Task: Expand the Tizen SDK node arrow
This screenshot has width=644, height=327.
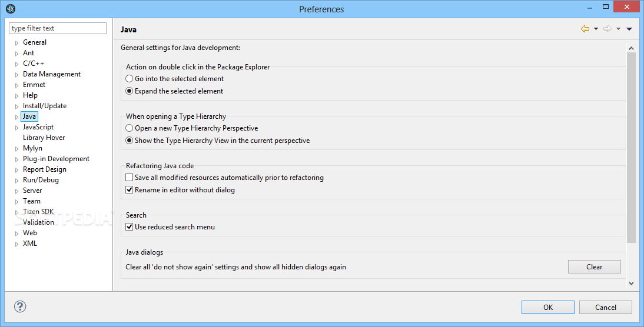Action: coord(17,212)
